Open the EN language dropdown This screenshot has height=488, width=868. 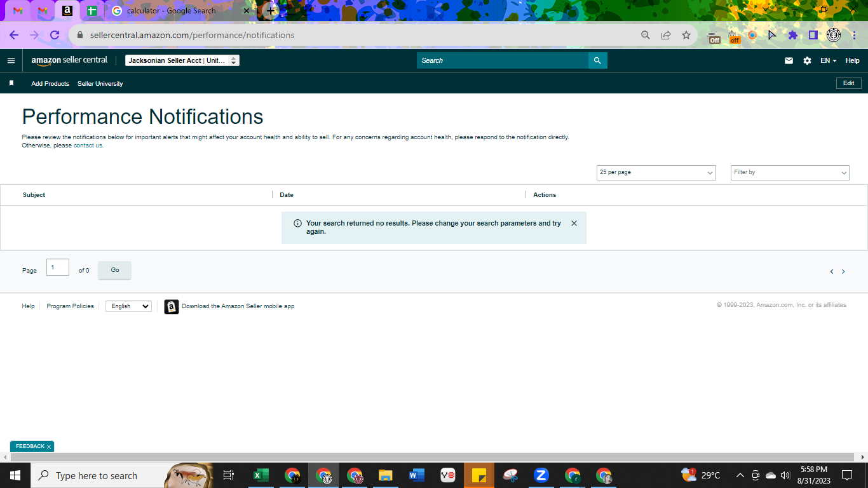point(828,60)
